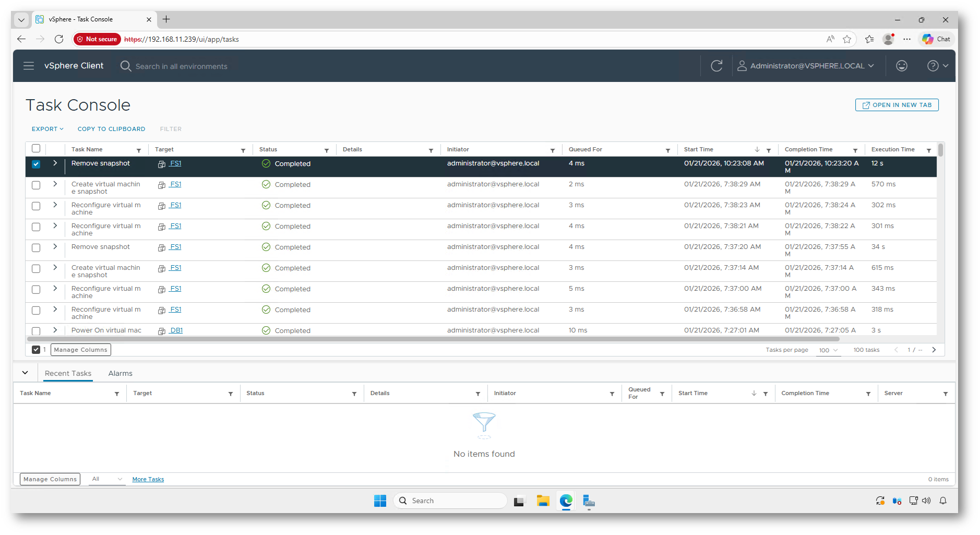Open the feedback smiley icon
The image size is (980, 535).
[x=901, y=66]
